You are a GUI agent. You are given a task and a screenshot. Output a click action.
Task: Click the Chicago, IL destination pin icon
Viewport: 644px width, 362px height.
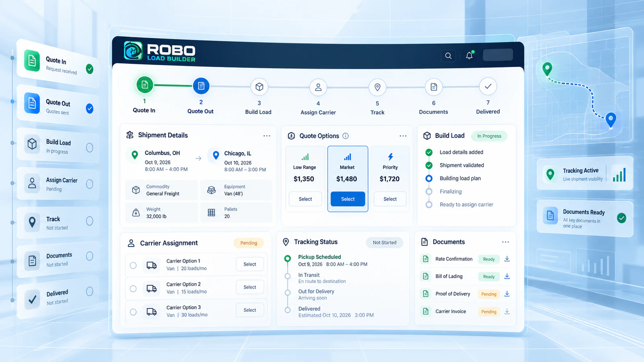click(216, 155)
